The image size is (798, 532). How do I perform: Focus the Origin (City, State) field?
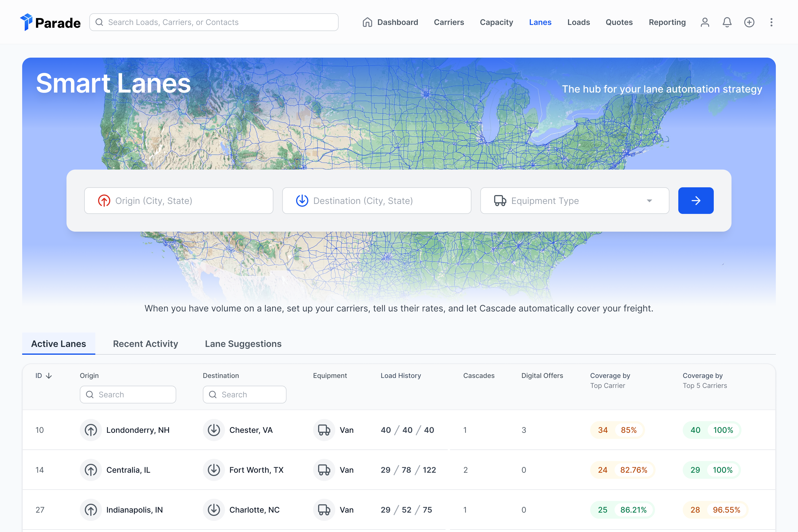[x=179, y=201]
